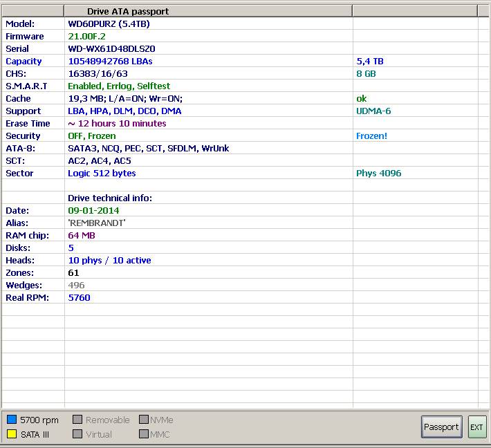Click the 'Alias:' row label

coord(17,223)
